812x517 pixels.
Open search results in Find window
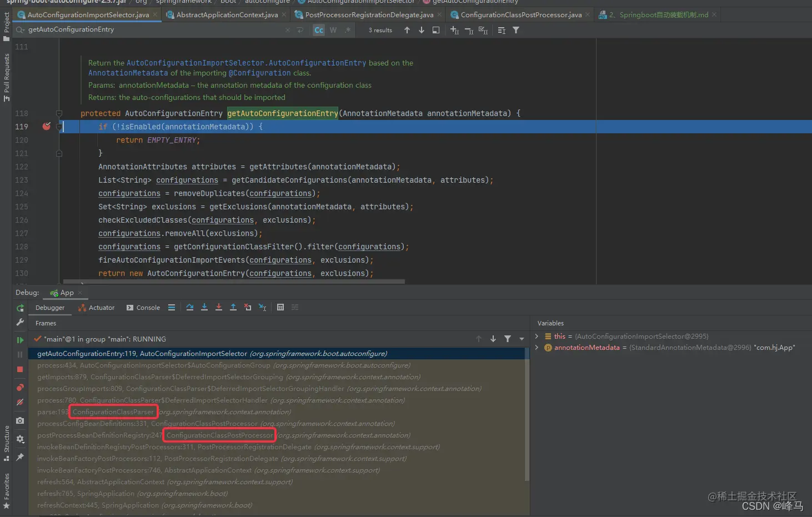[x=436, y=30]
